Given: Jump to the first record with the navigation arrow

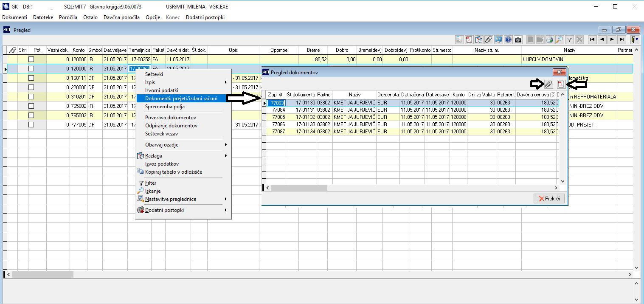Looking at the screenshot, I should (x=592, y=39).
